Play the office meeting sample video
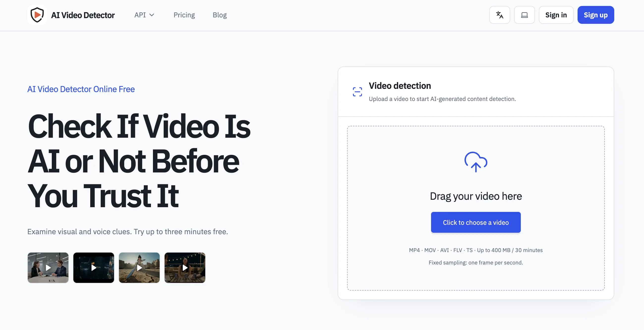 [x=48, y=268]
